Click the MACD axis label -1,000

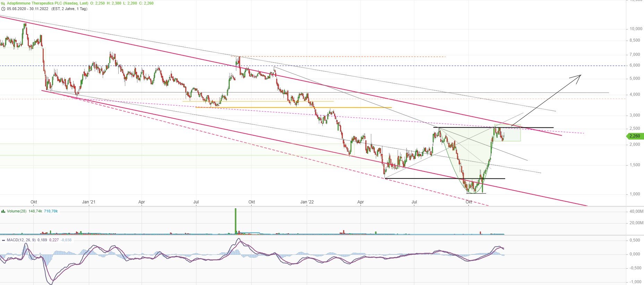tap(635, 282)
